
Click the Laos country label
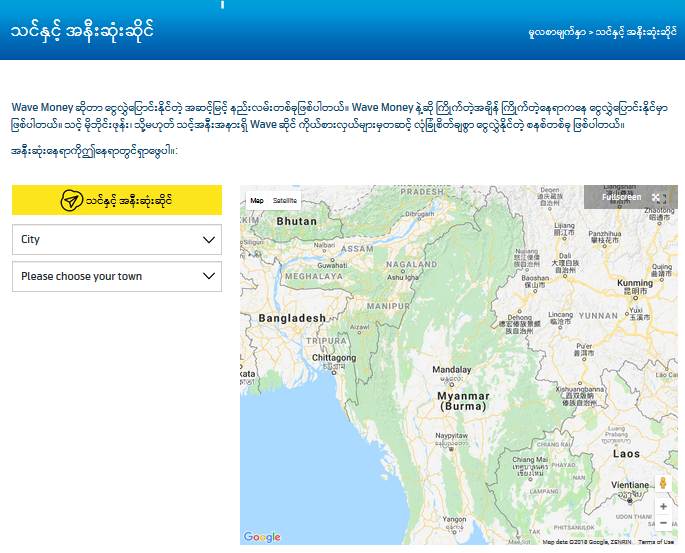(626, 454)
